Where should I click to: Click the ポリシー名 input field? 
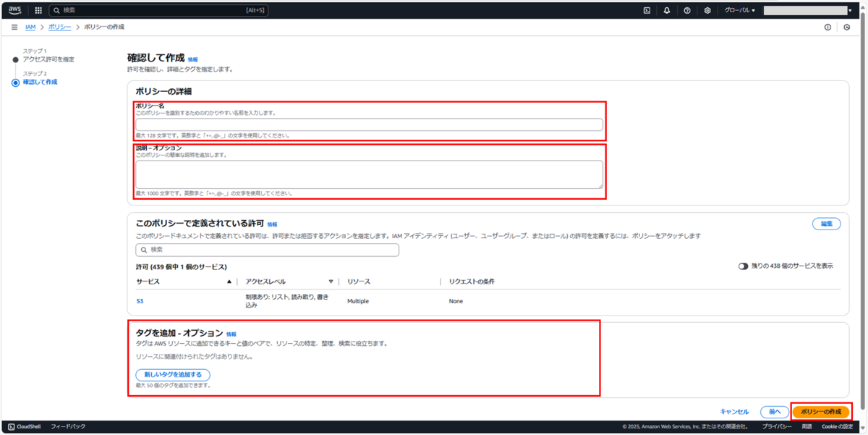click(369, 124)
